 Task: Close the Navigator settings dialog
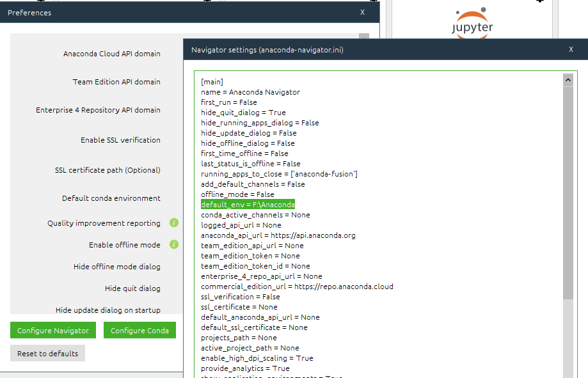(571, 49)
